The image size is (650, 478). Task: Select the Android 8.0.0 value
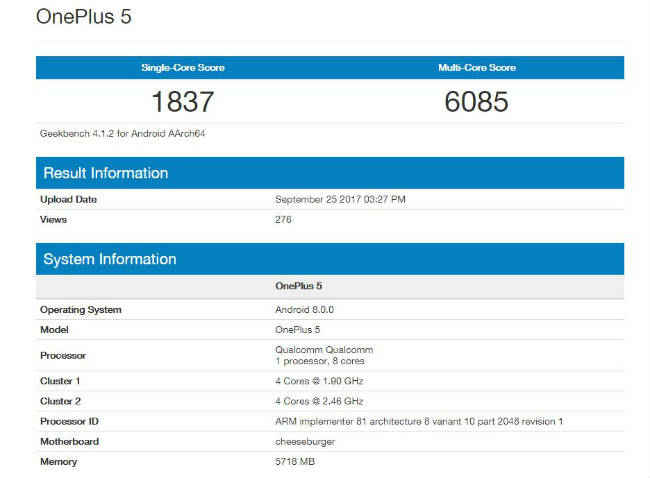point(304,310)
